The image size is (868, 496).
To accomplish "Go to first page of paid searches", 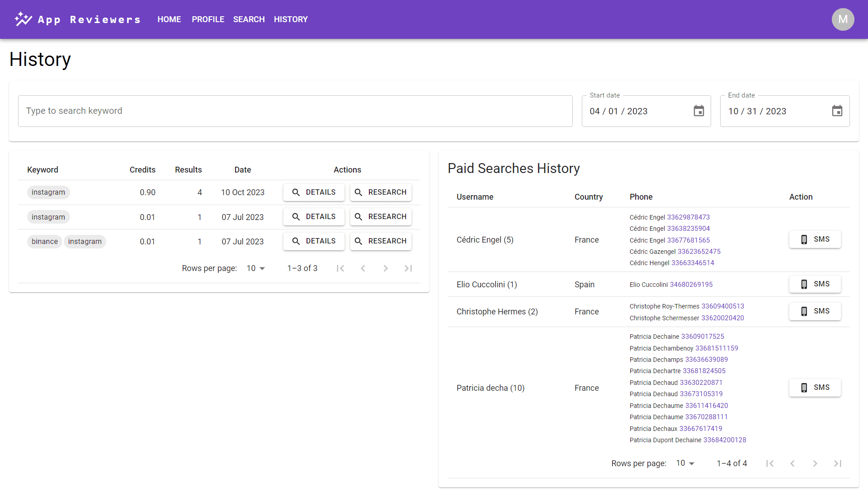I will (x=770, y=463).
